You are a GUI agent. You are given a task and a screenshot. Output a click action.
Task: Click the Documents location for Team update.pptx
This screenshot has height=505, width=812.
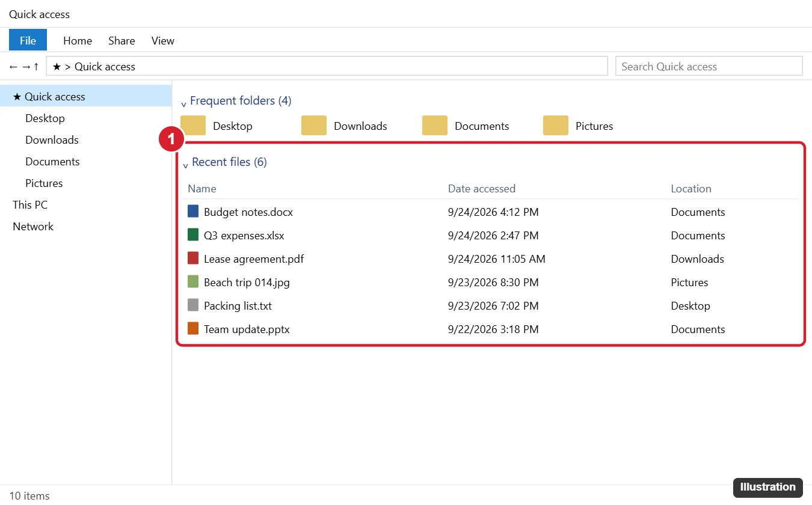coord(698,329)
